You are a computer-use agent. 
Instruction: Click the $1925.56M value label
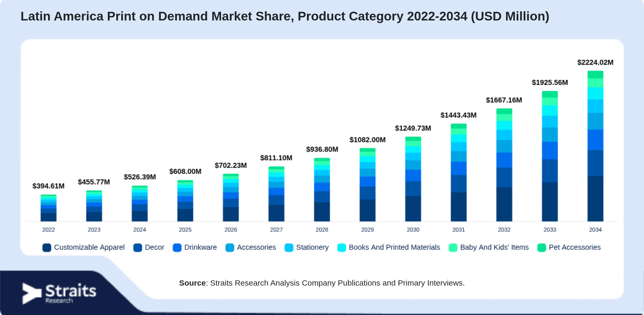pyautogui.click(x=550, y=83)
